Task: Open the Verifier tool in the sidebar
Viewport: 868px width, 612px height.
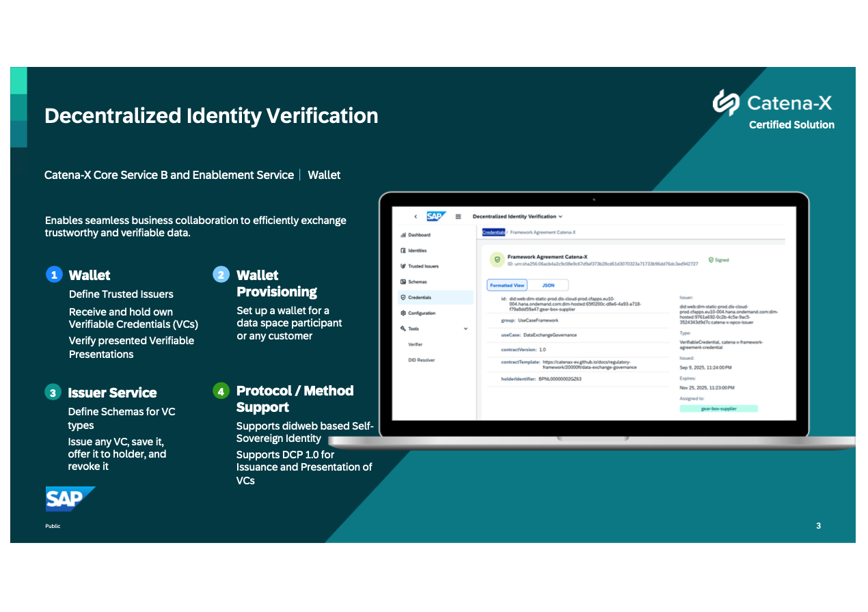Action: pyautogui.click(x=415, y=344)
